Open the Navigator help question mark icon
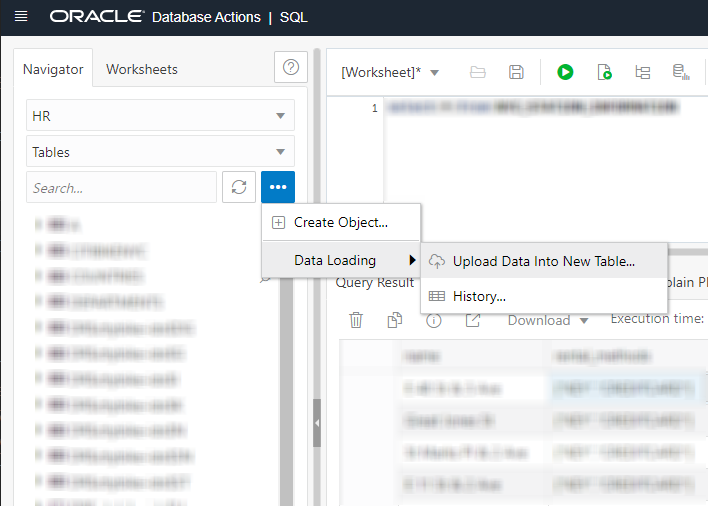 [x=290, y=68]
